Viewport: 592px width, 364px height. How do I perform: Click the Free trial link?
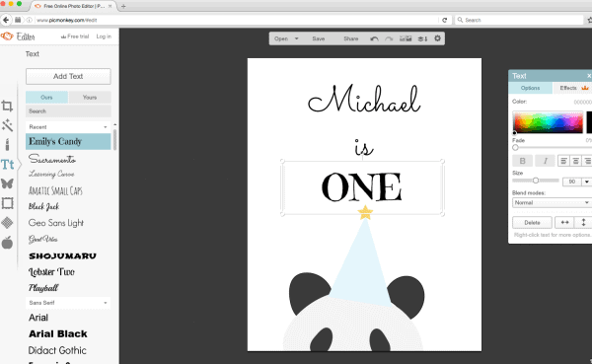click(x=75, y=36)
